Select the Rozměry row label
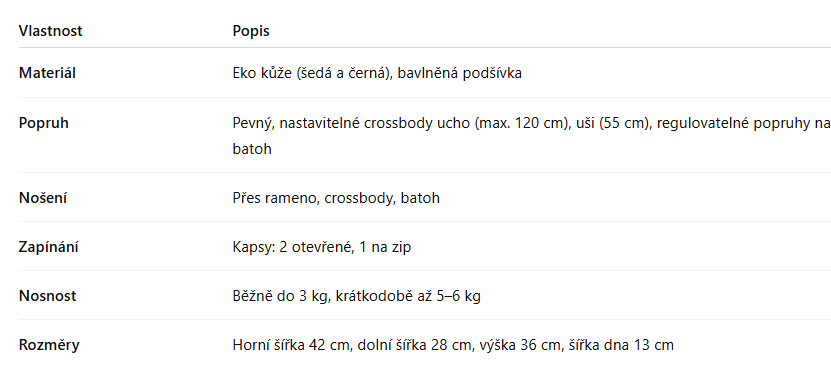Viewport: 831px width, 386px height. coord(49,345)
